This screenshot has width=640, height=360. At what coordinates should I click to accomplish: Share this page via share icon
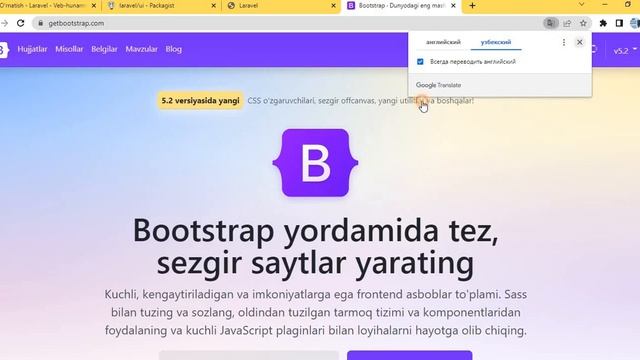[x=567, y=23]
